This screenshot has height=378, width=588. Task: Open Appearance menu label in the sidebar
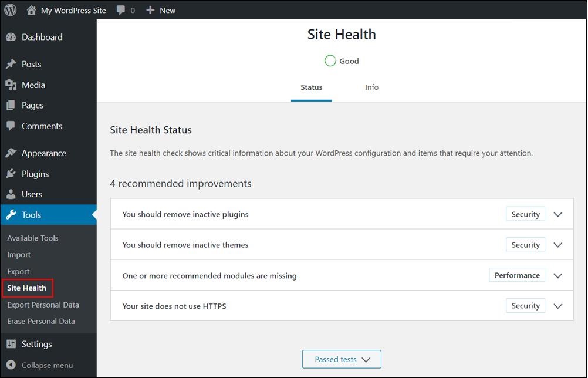[x=44, y=153]
